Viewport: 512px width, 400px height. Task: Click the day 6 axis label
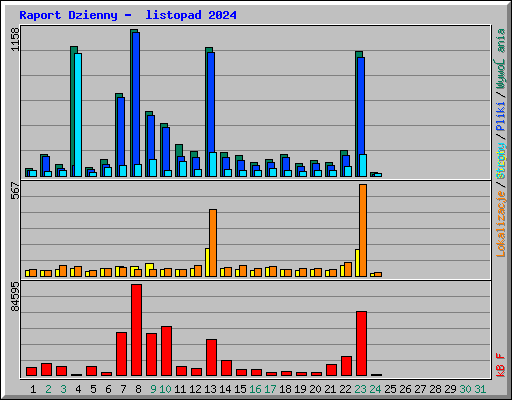[108, 389]
